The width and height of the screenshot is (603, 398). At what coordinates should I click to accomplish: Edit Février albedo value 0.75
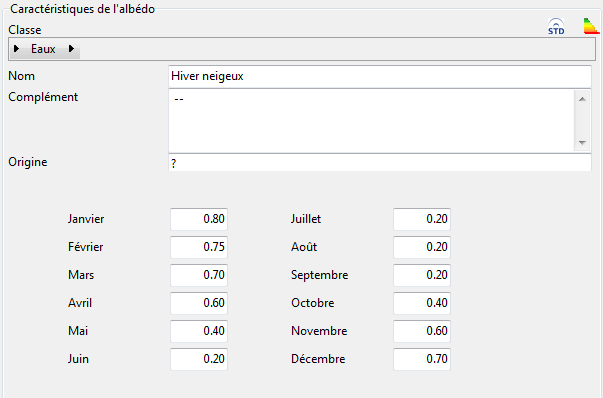point(199,247)
